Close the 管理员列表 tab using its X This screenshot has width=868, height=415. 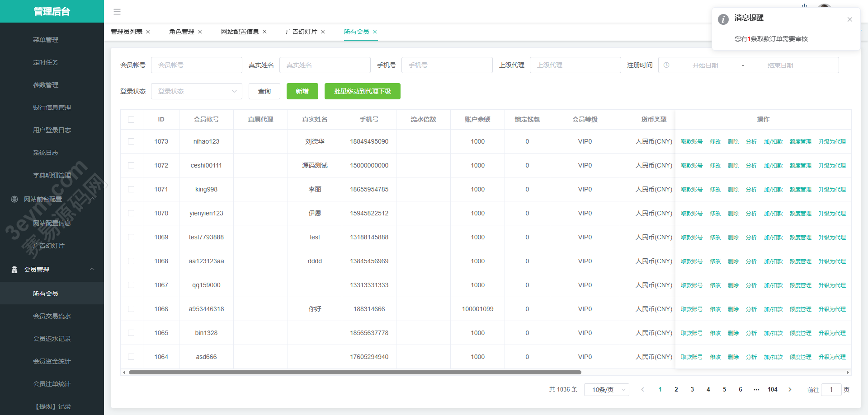point(148,32)
